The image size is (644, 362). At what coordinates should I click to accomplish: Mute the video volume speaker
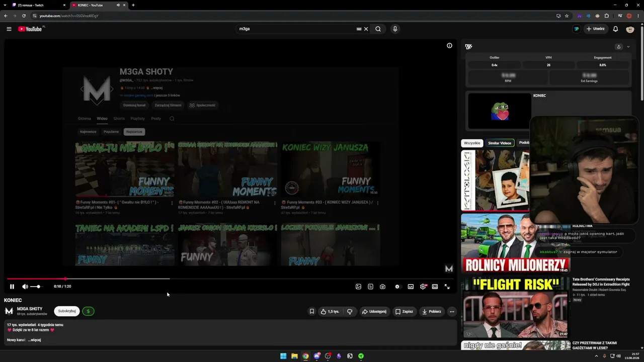point(25,287)
